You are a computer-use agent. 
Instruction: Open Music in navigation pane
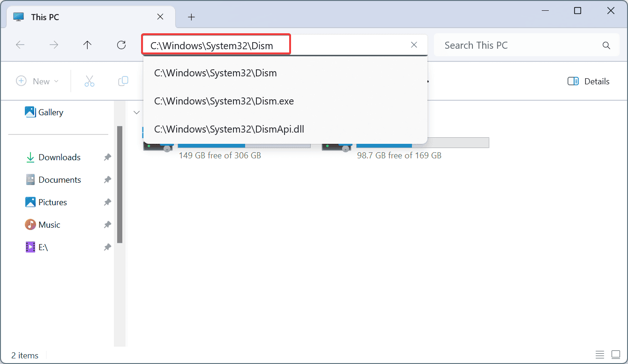tap(43, 225)
